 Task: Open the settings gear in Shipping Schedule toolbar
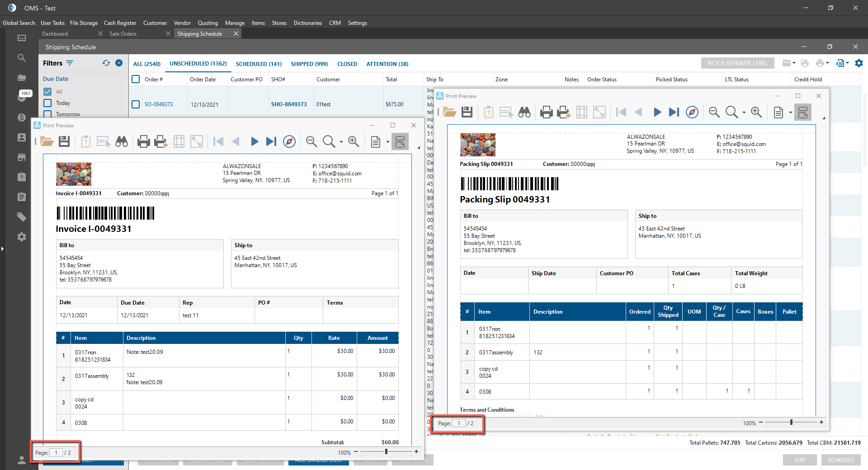(859, 63)
